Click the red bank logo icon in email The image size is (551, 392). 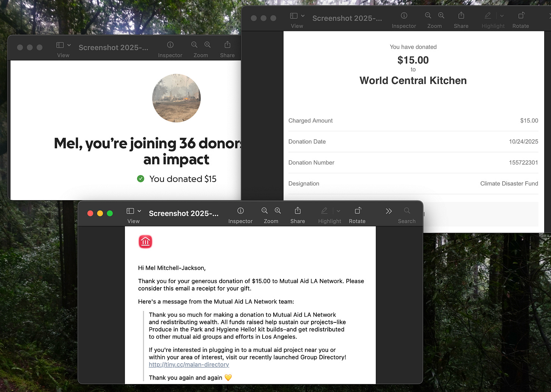(x=145, y=241)
